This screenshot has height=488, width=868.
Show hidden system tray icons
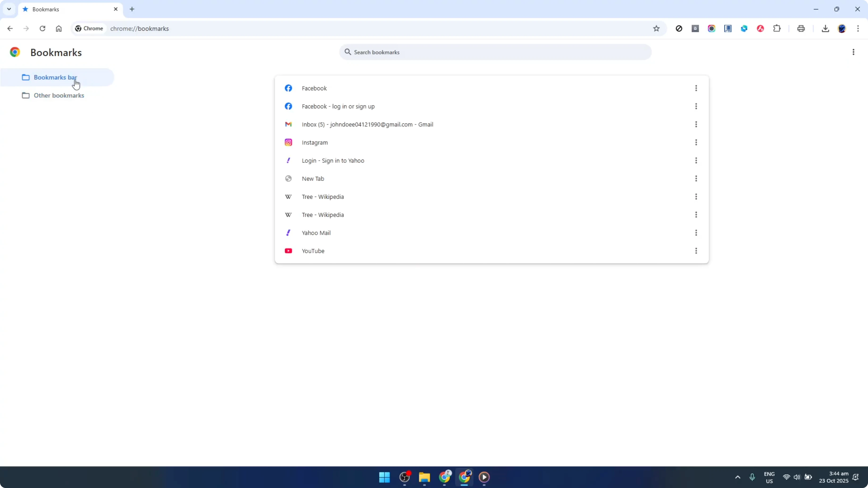tap(738, 477)
